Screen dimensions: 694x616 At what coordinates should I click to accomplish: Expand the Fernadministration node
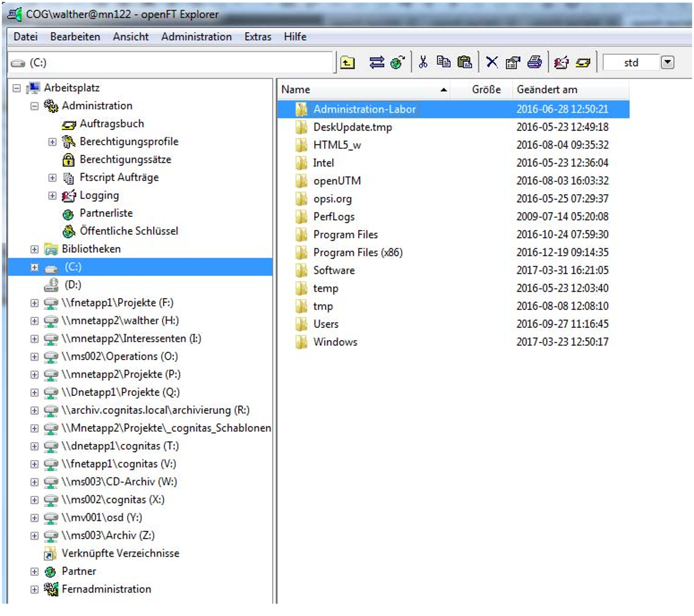[34, 590]
